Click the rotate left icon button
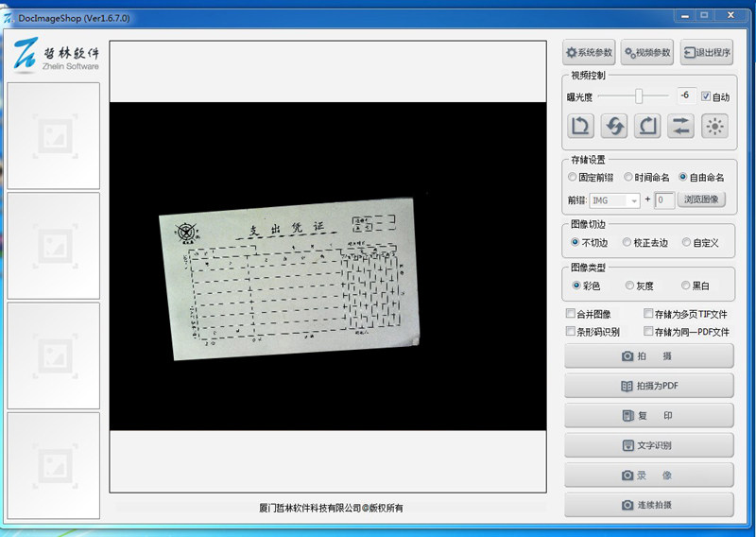756x537 pixels. (580, 127)
